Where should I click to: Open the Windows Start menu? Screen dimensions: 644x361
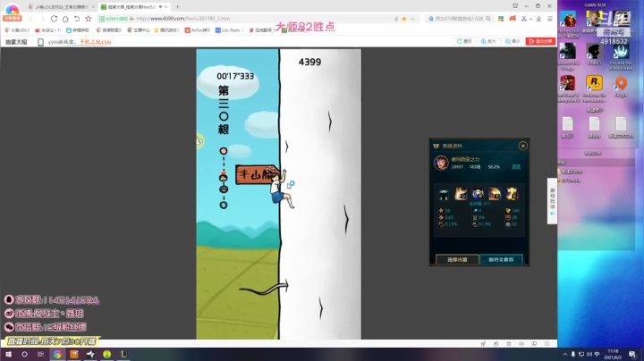(x=8, y=354)
